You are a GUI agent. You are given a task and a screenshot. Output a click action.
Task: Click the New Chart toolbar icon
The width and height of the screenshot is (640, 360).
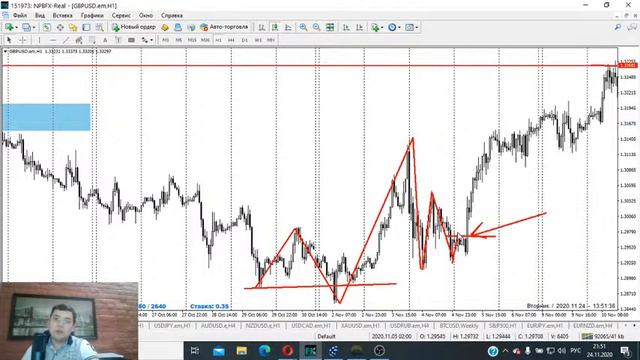click(x=9, y=27)
